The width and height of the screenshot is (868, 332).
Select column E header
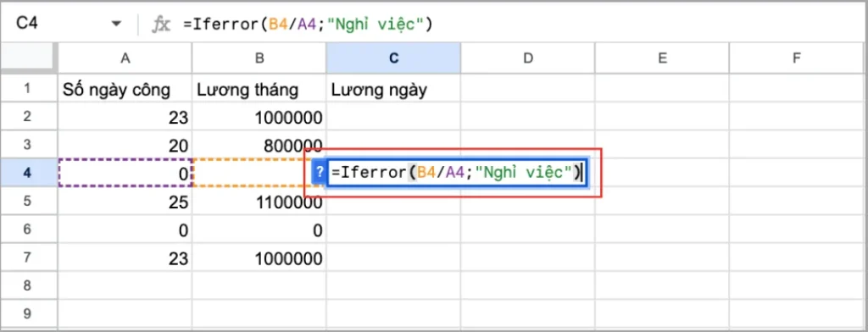[x=662, y=58]
